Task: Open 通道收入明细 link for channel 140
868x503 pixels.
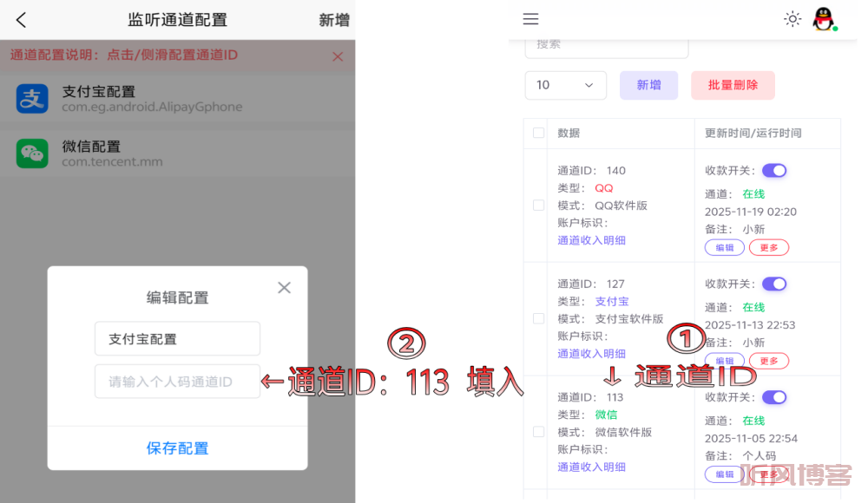Action: click(591, 240)
